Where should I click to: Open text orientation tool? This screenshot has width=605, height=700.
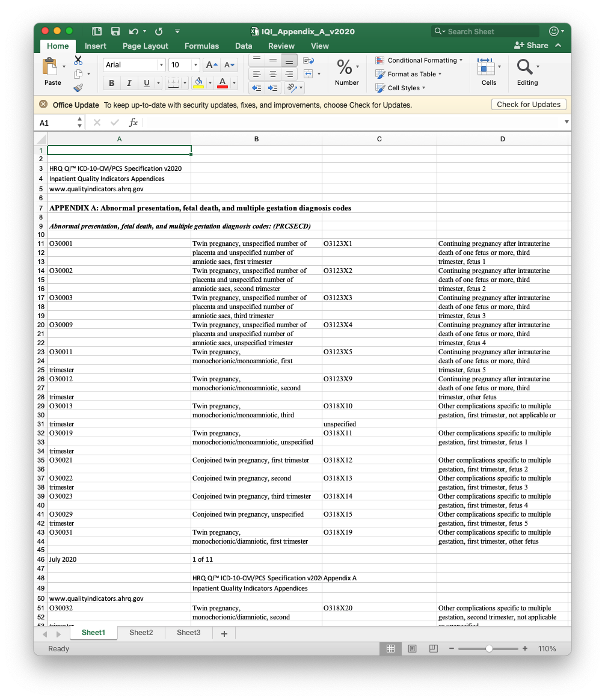(292, 88)
